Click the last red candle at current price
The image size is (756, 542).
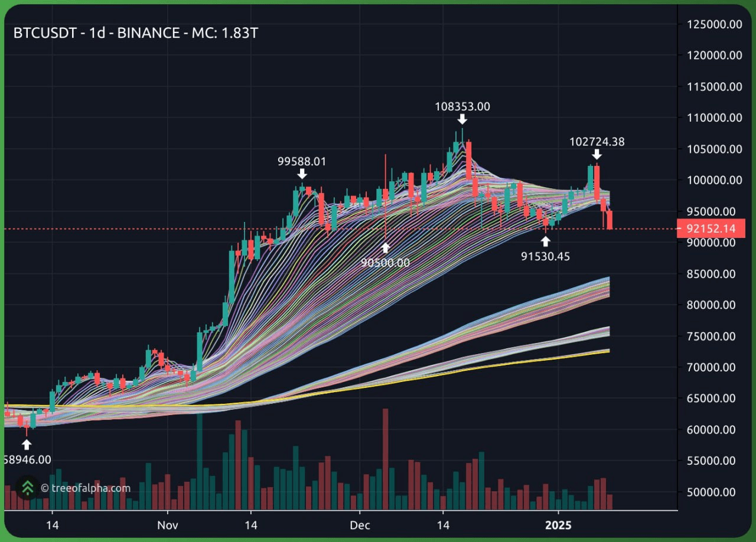point(610,220)
